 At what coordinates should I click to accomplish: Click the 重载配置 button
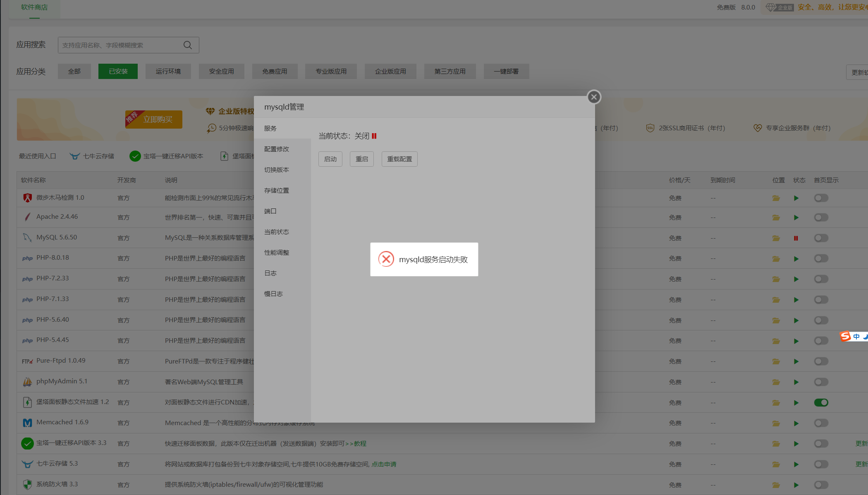coord(399,159)
